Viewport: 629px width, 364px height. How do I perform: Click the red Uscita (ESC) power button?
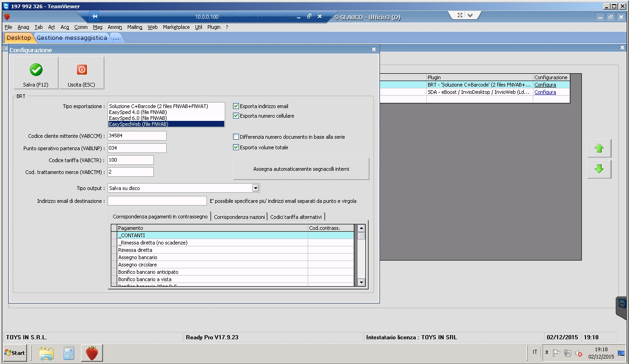pyautogui.click(x=81, y=73)
